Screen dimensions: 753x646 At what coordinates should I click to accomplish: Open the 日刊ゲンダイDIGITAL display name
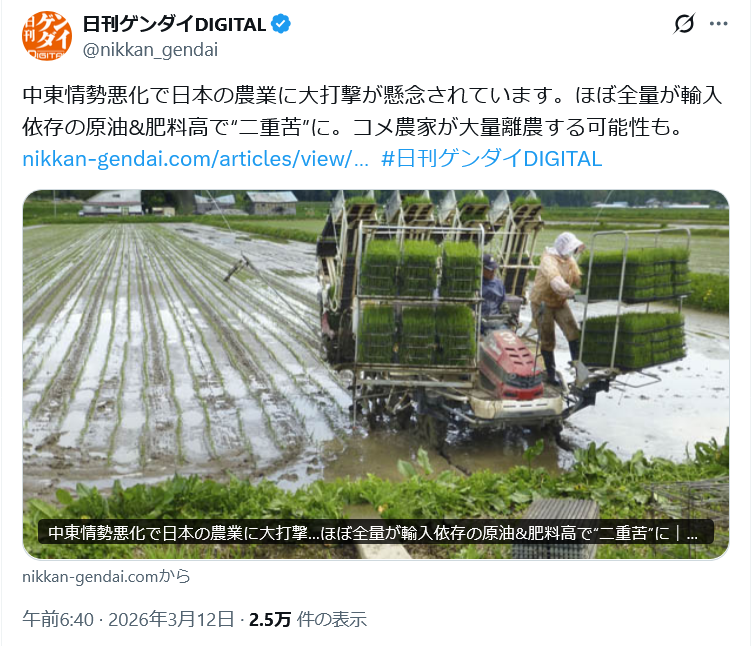(174, 24)
